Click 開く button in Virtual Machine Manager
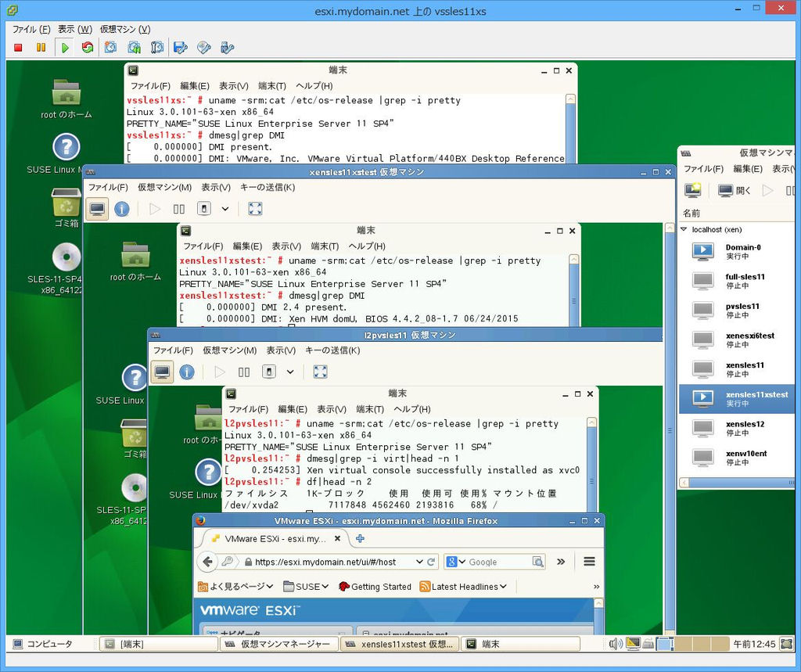The width and height of the screenshot is (801, 672). pos(735,191)
